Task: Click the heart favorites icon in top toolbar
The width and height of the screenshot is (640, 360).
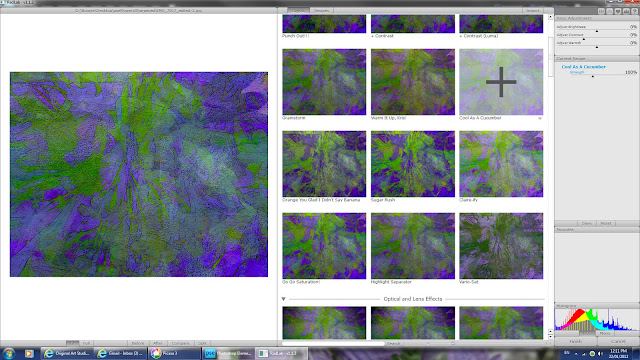Action: pyautogui.click(x=618, y=11)
